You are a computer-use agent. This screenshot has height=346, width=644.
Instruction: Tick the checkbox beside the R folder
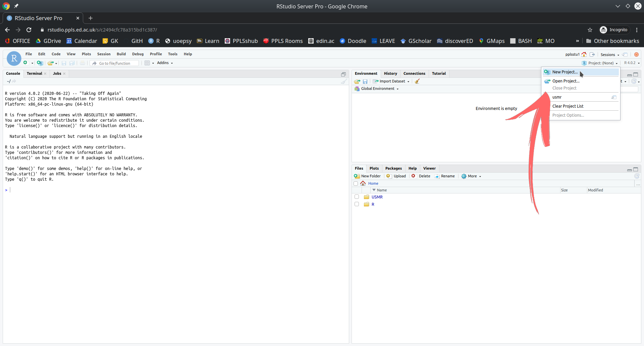(357, 204)
